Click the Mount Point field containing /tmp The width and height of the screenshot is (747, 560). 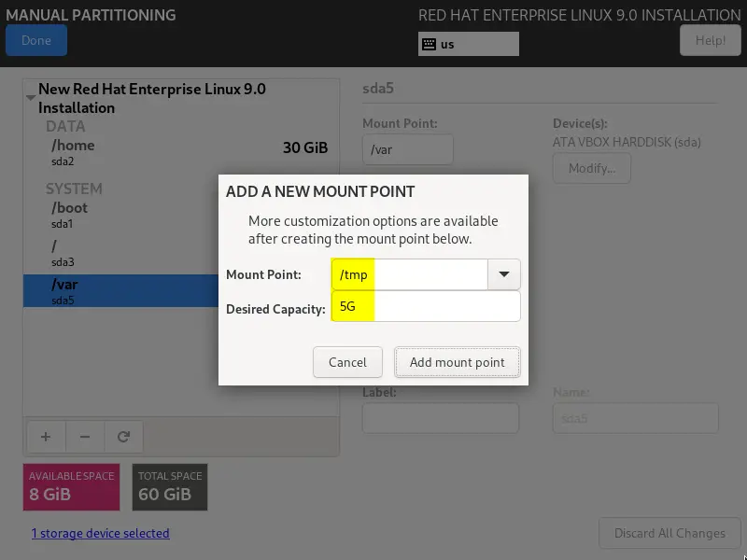click(x=410, y=274)
